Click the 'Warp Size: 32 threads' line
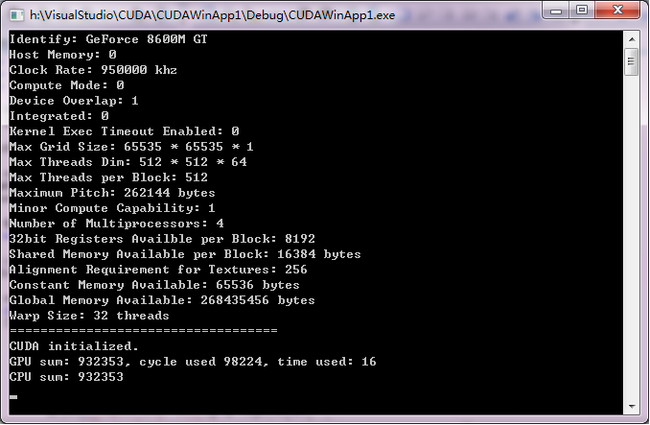This screenshot has height=425, width=650. [89, 316]
